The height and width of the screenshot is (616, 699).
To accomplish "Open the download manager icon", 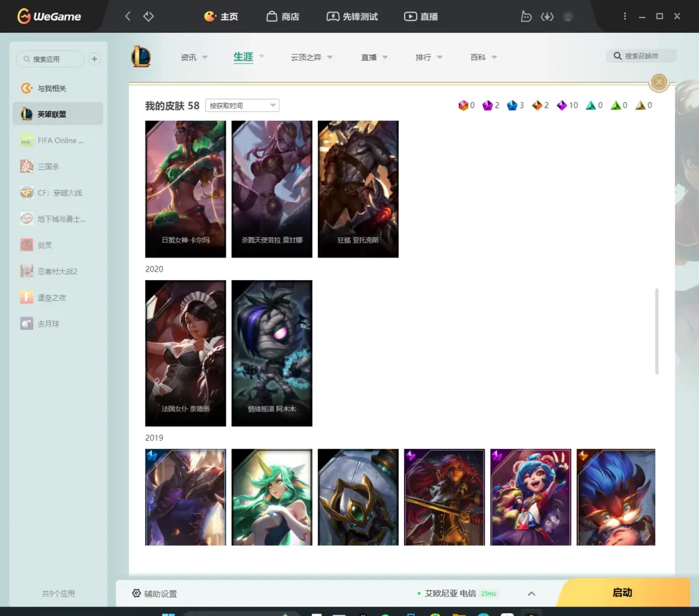I will pos(547,16).
